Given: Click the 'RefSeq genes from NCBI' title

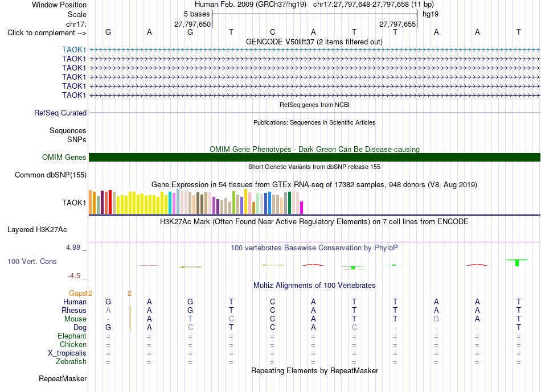Looking at the screenshot, I should pos(314,105).
